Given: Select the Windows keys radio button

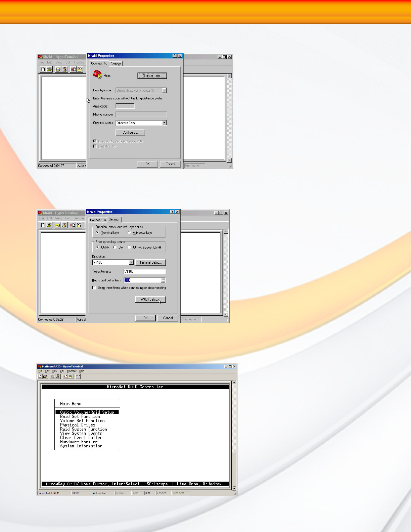Looking at the screenshot, I should coord(129,232).
